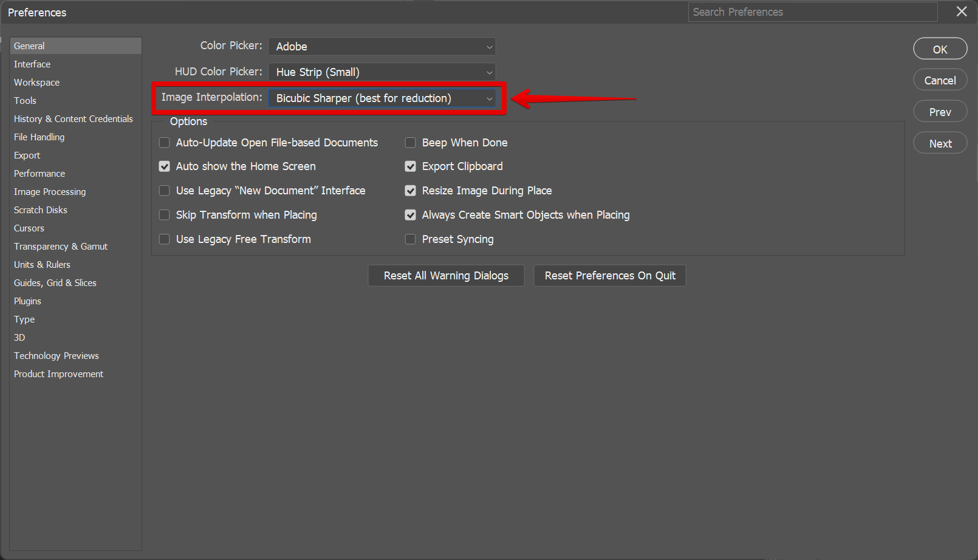
Task: Open the Performance preferences section
Action: coord(39,173)
